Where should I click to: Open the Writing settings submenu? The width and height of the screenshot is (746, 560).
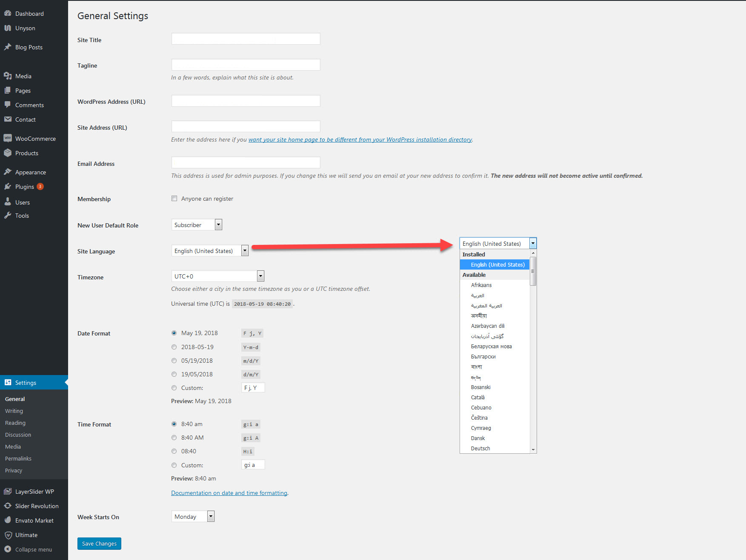pos(14,411)
